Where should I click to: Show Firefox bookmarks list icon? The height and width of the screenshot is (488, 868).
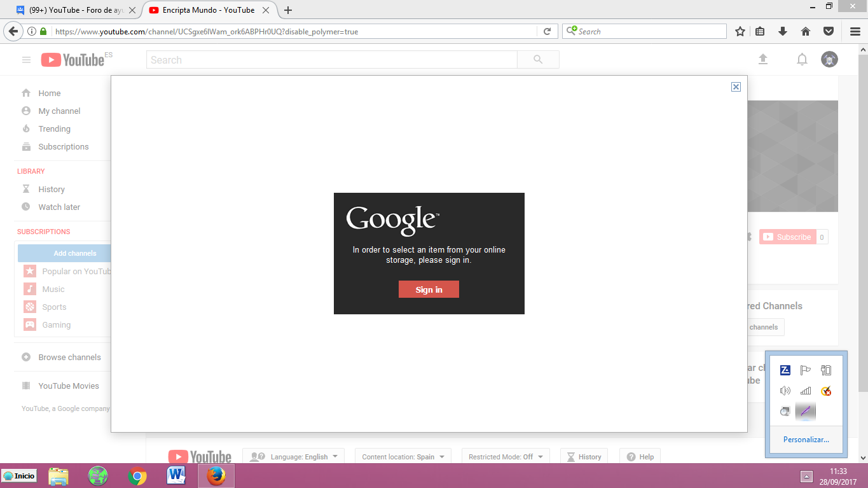click(x=760, y=31)
